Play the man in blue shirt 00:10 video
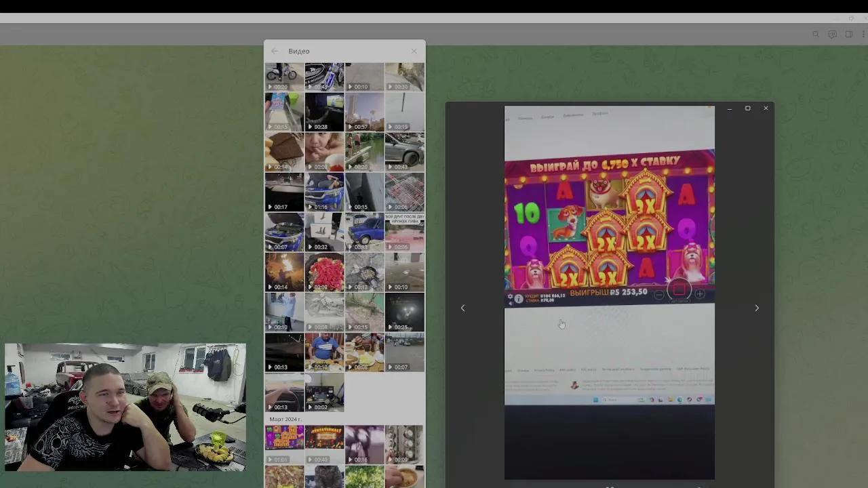Viewport: 868px width, 488px height. [324, 352]
